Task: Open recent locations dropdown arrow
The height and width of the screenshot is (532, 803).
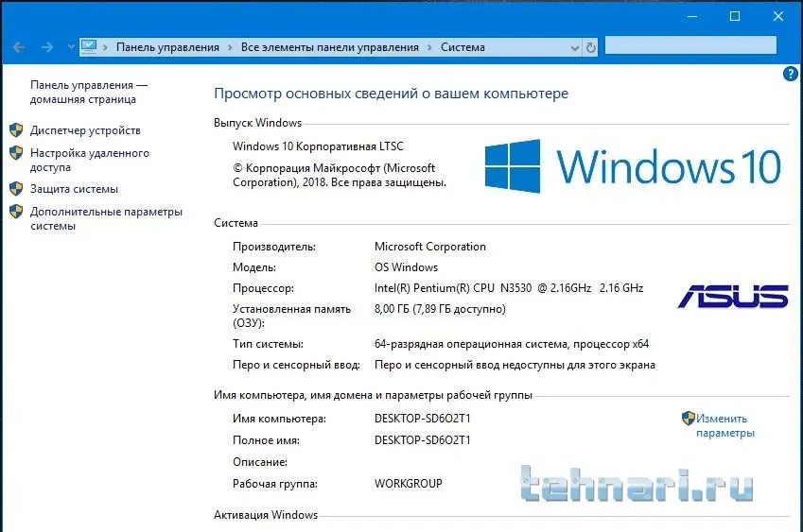Action: point(71,47)
